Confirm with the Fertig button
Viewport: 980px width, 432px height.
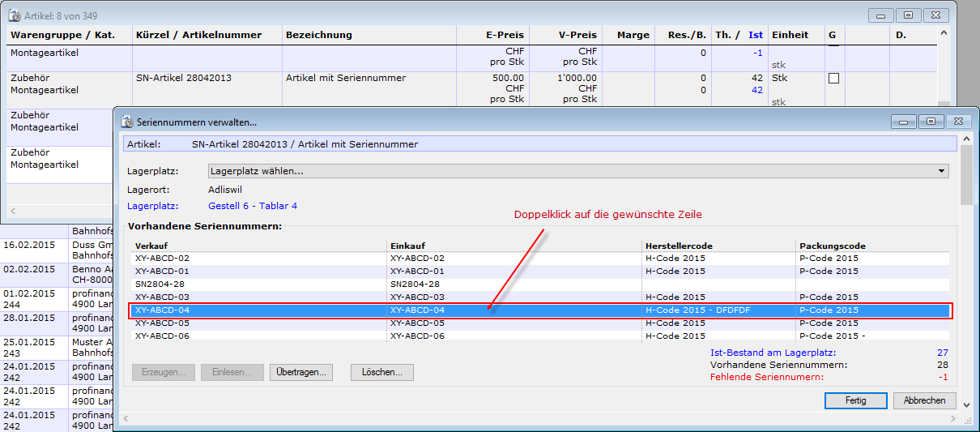855,400
